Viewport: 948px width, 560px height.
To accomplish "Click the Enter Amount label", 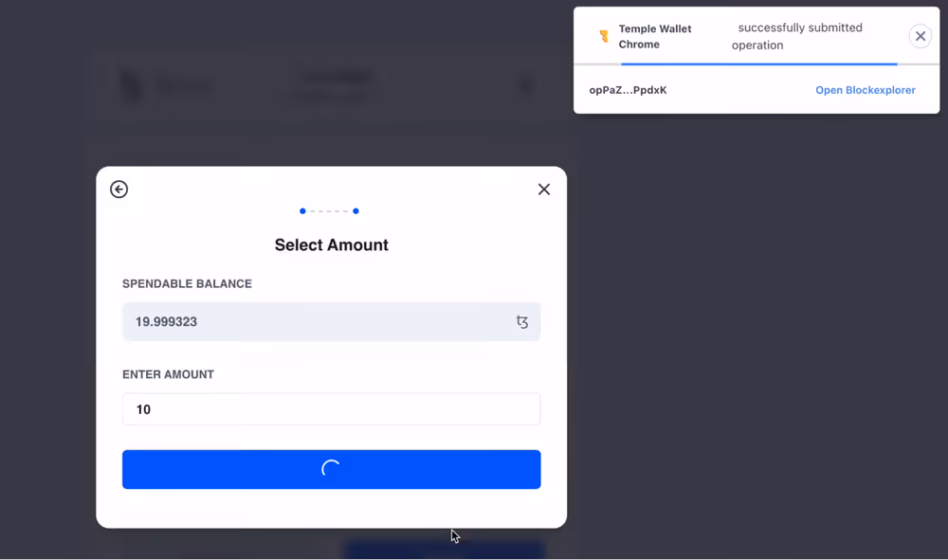I will point(168,374).
